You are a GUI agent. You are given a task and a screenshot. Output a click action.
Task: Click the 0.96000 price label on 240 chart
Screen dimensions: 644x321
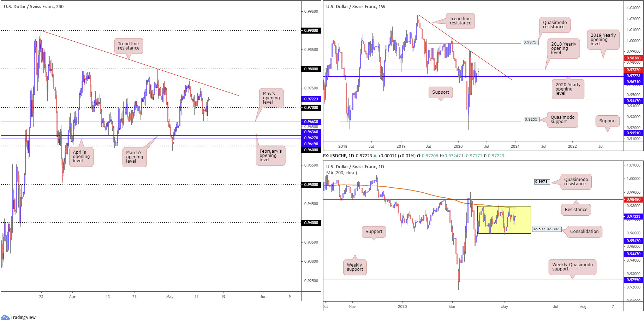tap(311, 150)
